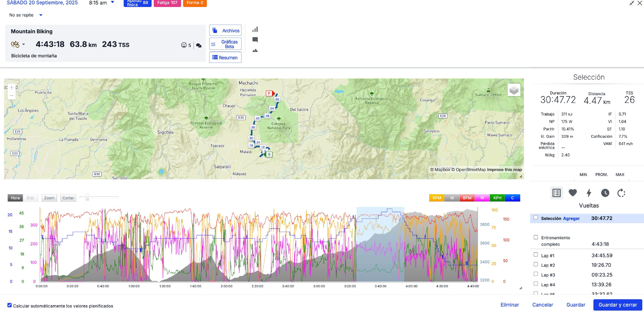Toggle the BPM channel in chart
This screenshot has width=644, height=312.
[x=467, y=198]
